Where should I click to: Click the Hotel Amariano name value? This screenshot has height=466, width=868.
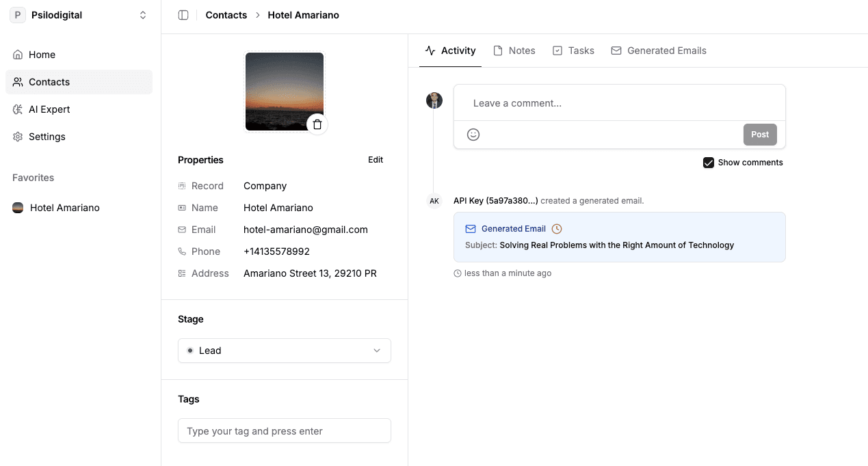click(278, 208)
